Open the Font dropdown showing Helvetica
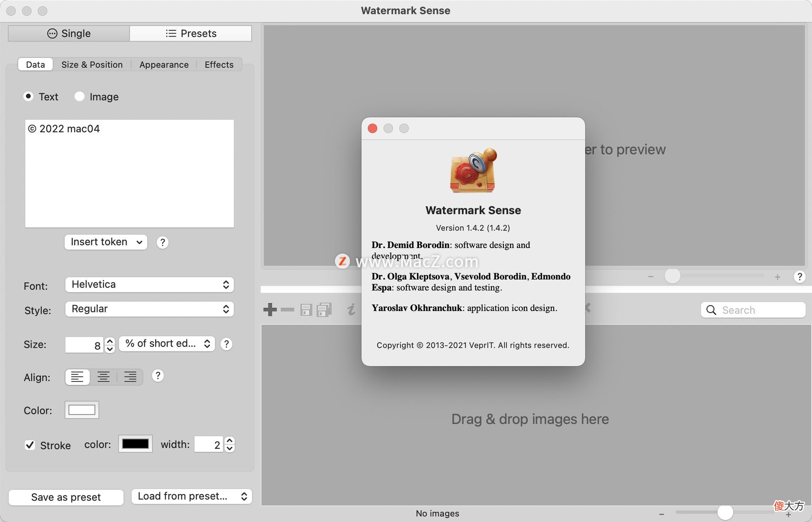 [149, 284]
